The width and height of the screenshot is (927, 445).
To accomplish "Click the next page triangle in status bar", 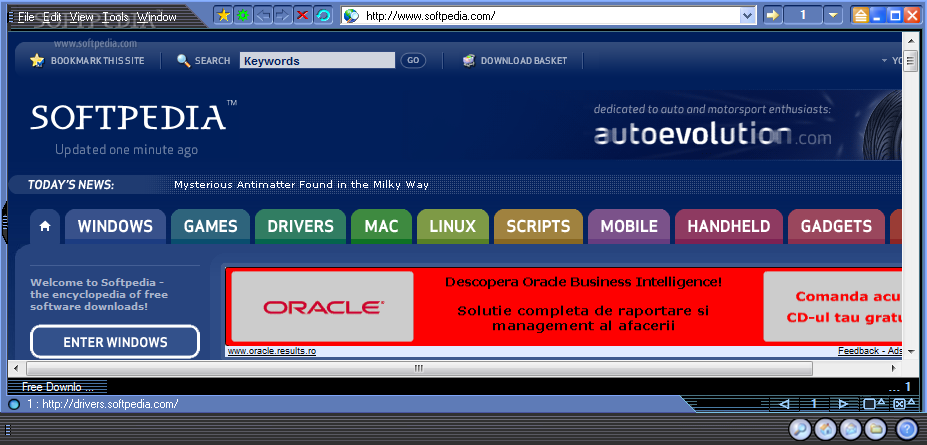I will click(843, 404).
